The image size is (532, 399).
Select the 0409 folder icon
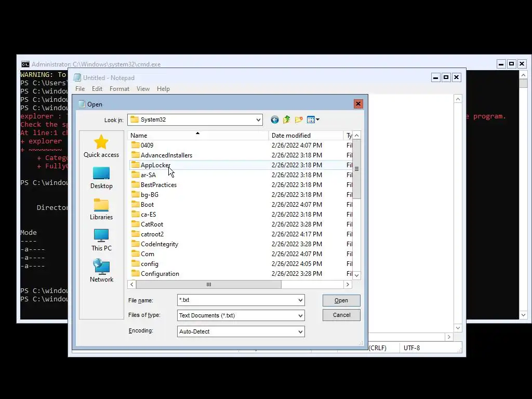point(136,145)
